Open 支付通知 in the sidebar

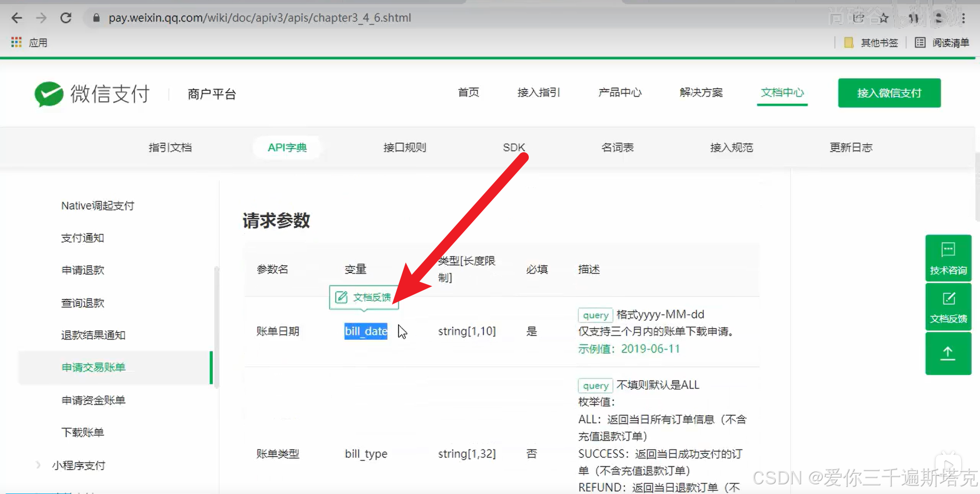click(83, 238)
